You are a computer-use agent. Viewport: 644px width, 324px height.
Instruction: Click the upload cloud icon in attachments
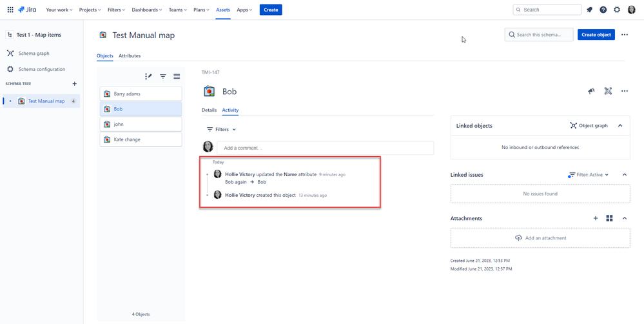click(x=518, y=238)
